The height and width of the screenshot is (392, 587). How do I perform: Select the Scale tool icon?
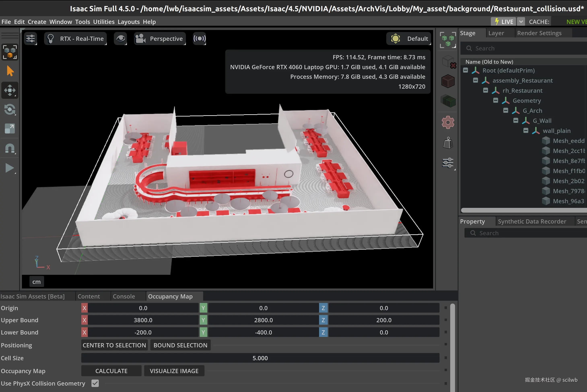tap(9, 129)
